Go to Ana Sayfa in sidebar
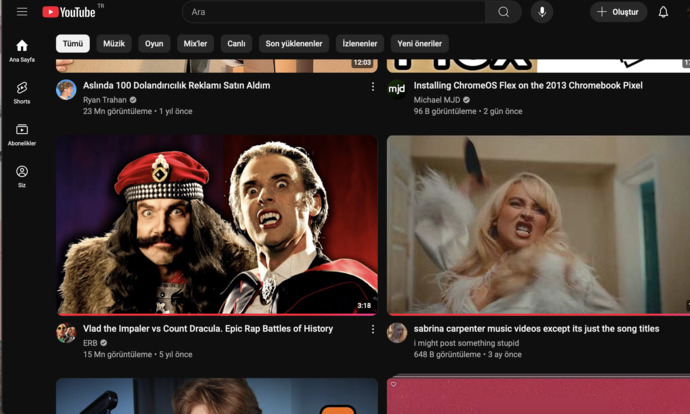 coord(22,50)
